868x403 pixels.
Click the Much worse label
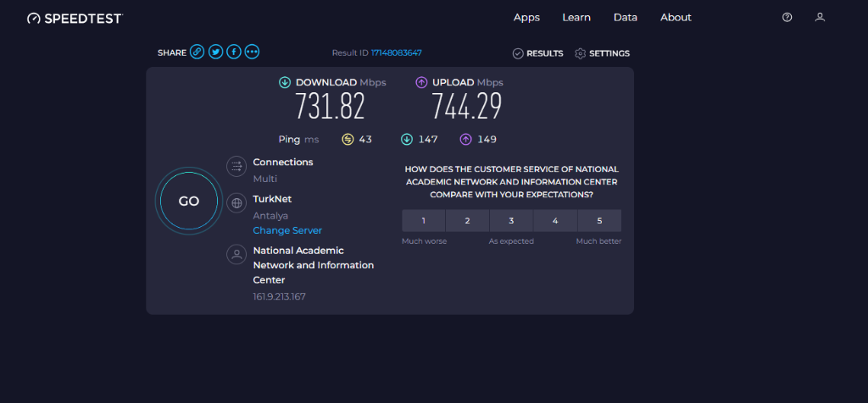[x=424, y=241]
